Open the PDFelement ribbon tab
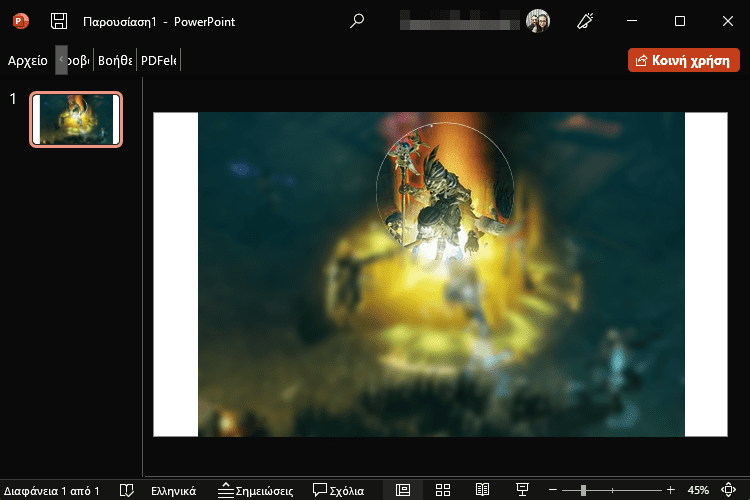The width and height of the screenshot is (750, 500). pos(159,60)
